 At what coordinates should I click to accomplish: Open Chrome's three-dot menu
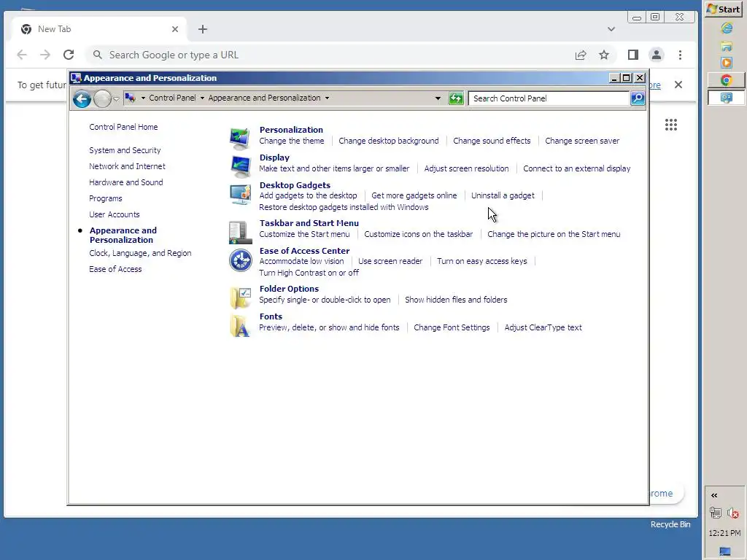tap(681, 55)
